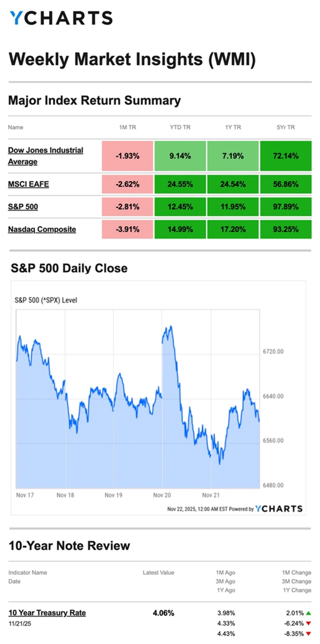The width and height of the screenshot is (320, 644).
Task: Click the Nov 17 date on chart axis
Action: (x=25, y=495)
